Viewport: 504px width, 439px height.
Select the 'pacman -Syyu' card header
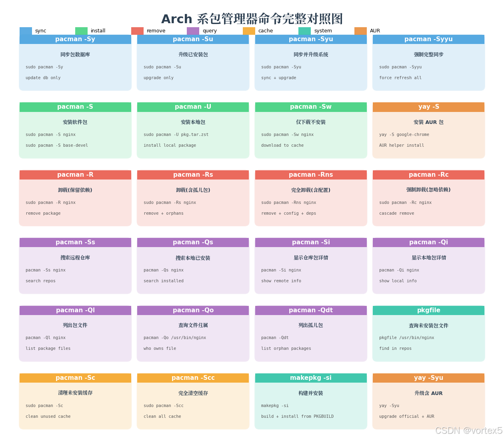pos(428,39)
